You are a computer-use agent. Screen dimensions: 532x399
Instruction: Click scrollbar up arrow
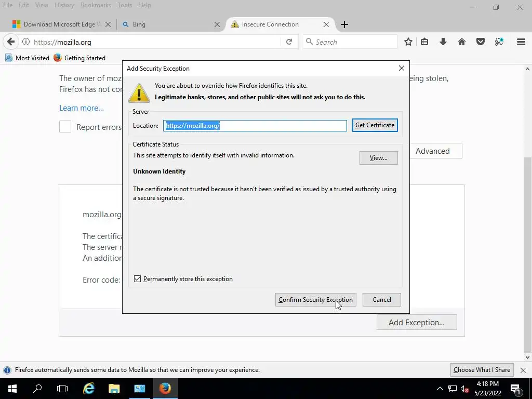point(527,69)
